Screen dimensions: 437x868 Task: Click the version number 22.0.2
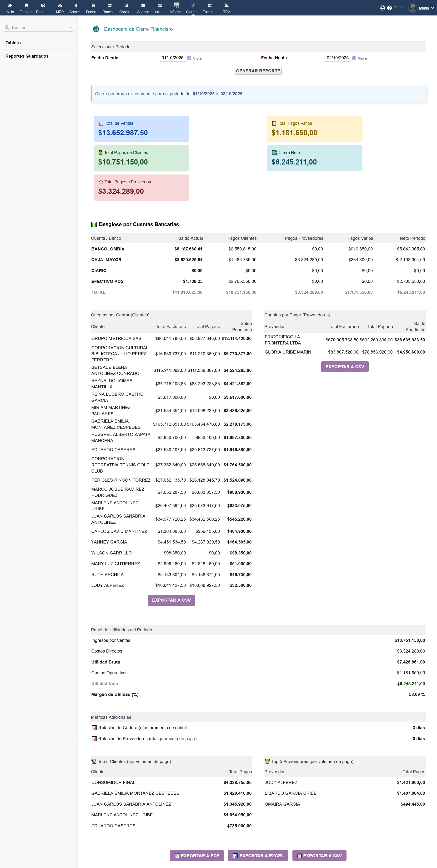tap(399, 8)
